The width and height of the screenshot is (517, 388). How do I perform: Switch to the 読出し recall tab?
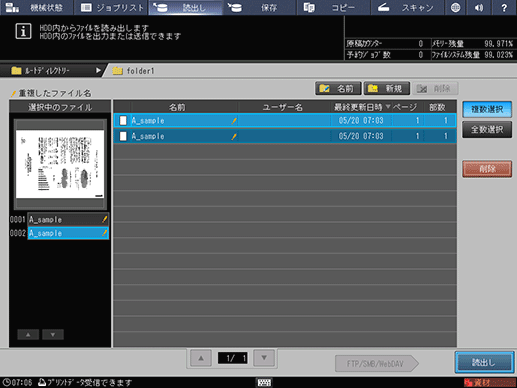click(x=185, y=7)
